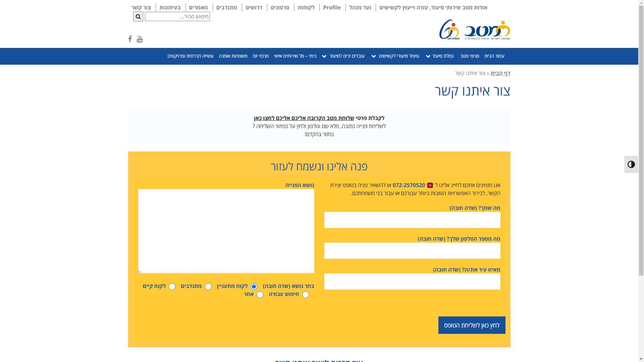The image size is (644, 362).
Task: Expand the טיפול סיעודי לקשישים menu
Action: point(374,56)
